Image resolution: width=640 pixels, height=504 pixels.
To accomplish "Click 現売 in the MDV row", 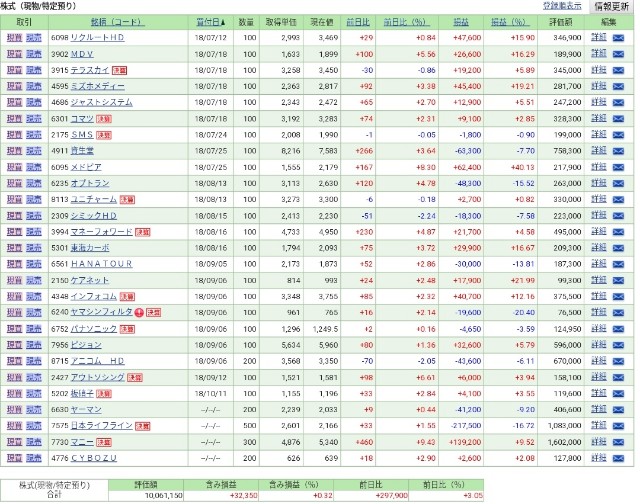I will (34, 54).
